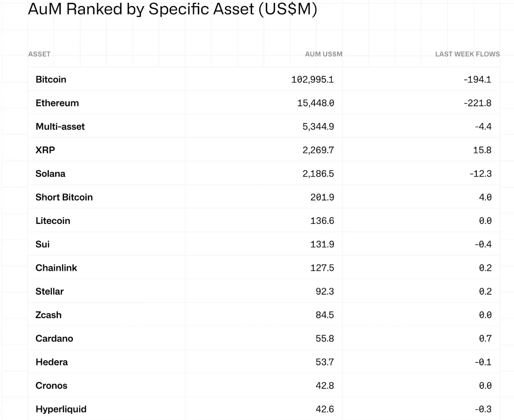Select the Bitcoin asset row name
The width and height of the screenshot is (514, 420).
point(51,80)
